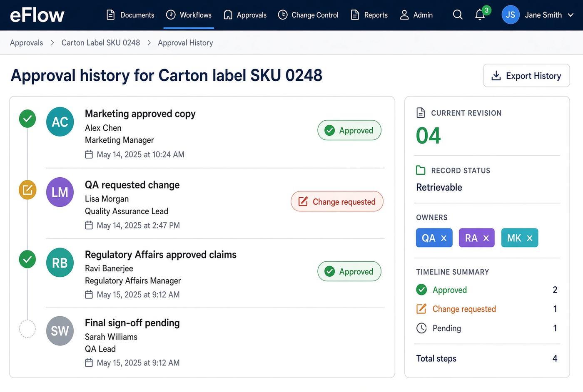Open Carton Label SKU 0248 breadcrumb
Viewport: 583px width, 392px height.
[x=101, y=43]
